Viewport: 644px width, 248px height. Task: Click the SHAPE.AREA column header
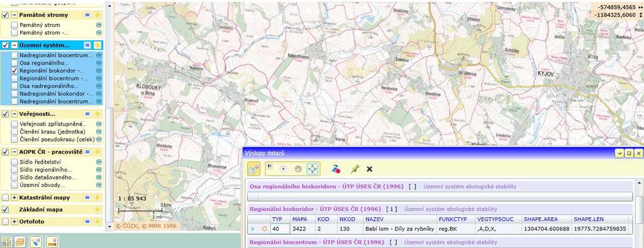[547, 219]
